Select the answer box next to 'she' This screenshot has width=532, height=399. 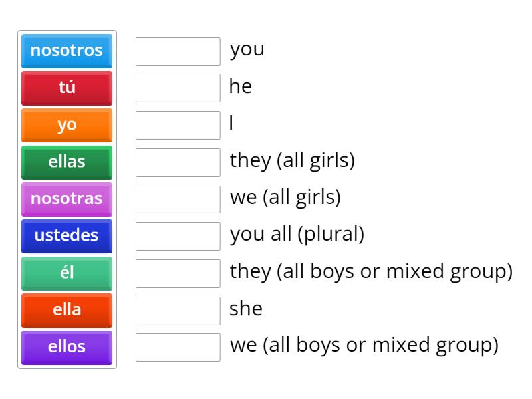tap(178, 309)
